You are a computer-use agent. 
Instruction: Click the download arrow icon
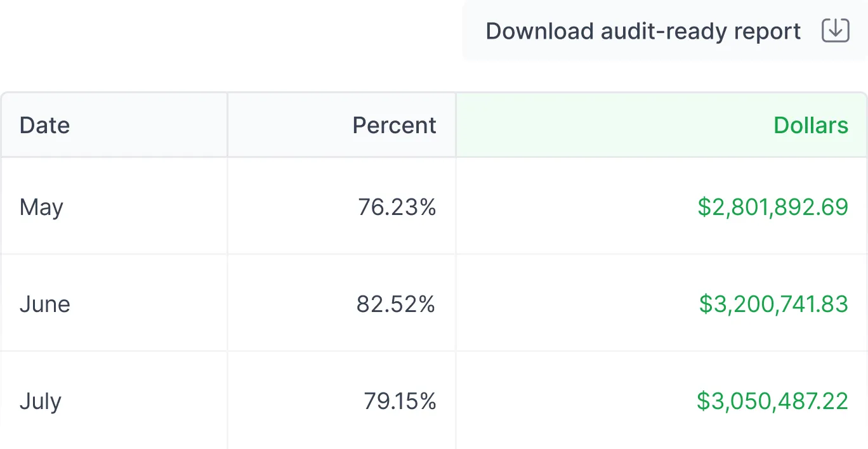835,30
